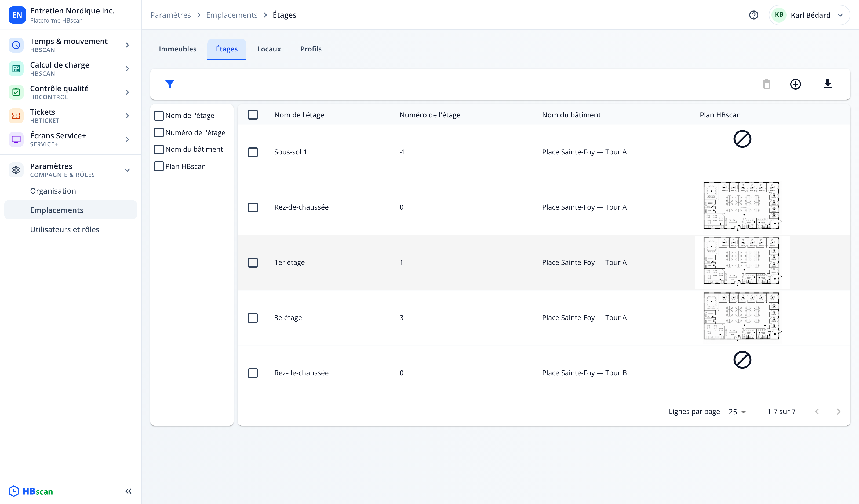Screen dimensions: 859x504
Task: Open Lignes par page dropdown
Action: 737,411
